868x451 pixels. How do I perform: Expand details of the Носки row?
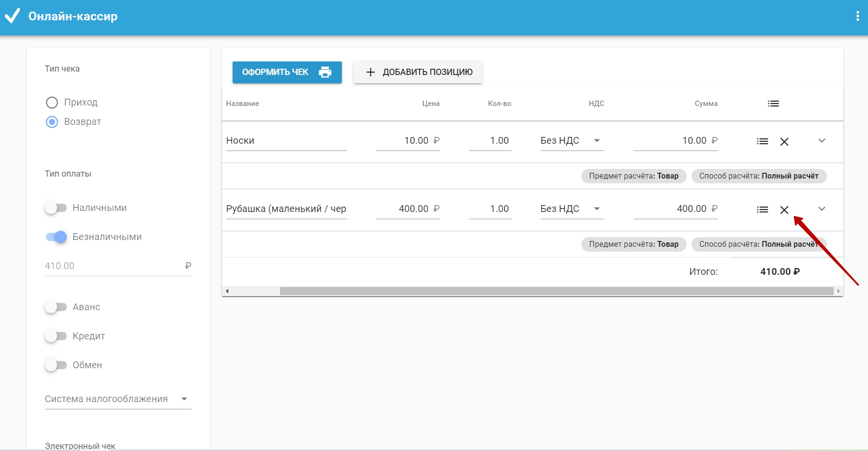(822, 141)
